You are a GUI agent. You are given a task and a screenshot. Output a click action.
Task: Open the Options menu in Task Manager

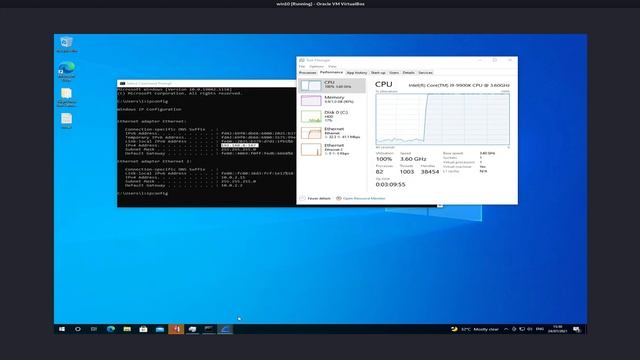(316, 67)
